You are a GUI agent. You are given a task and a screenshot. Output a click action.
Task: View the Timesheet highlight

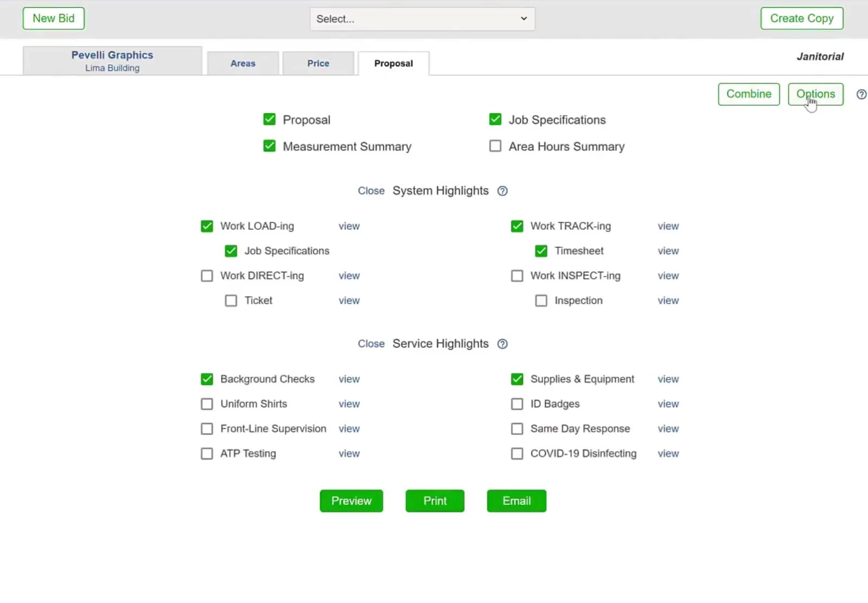(x=668, y=251)
